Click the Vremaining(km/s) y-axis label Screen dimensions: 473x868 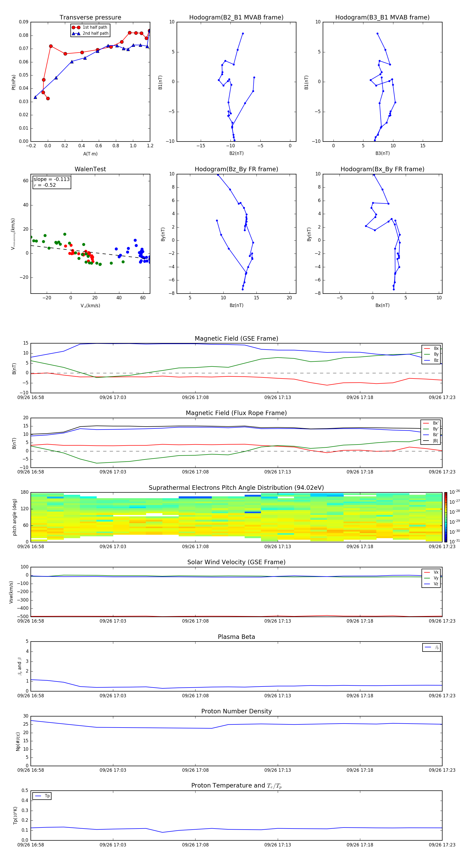point(13,234)
